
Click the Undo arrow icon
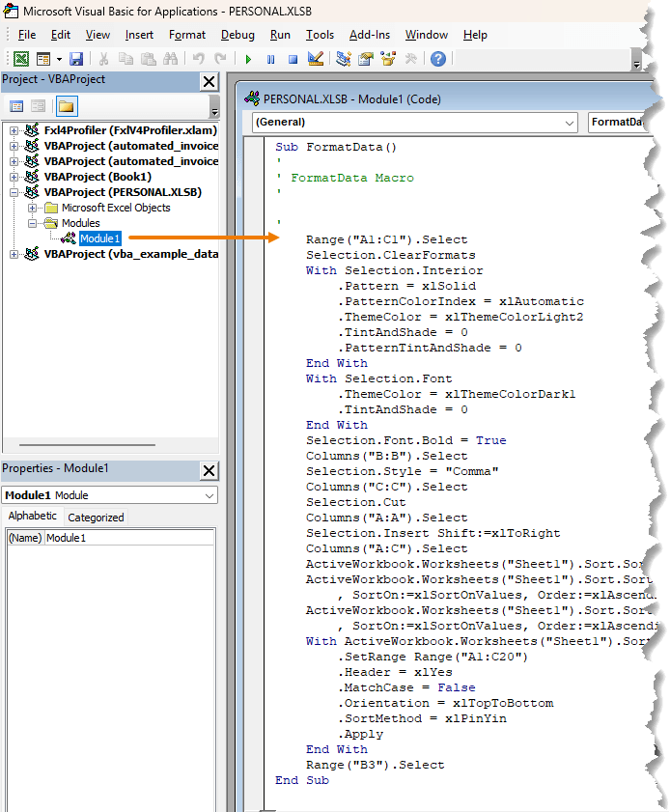[x=198, y=59]
